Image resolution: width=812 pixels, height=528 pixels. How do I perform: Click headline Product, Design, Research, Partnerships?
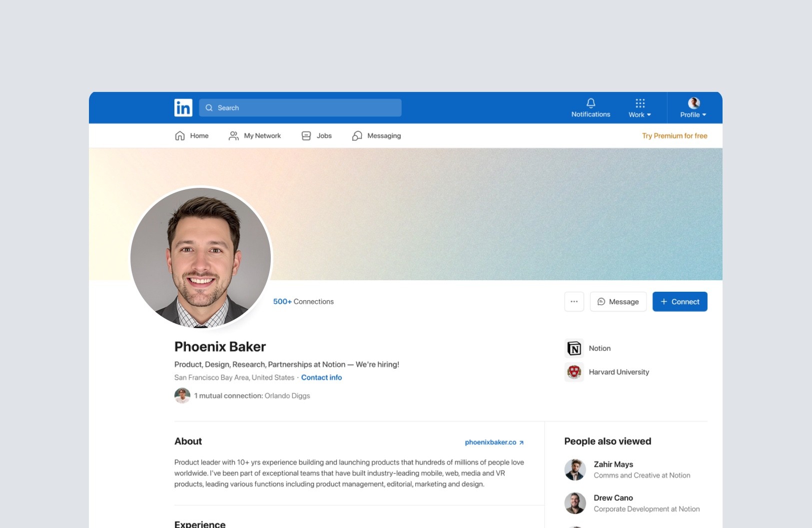coord(287,365)
